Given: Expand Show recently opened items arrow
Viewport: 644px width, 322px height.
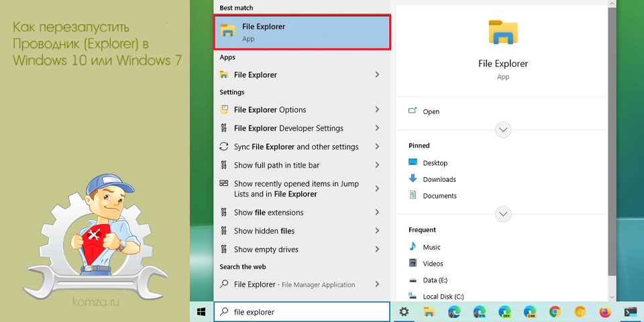Looking at the screenshot, I should coord(377,189).
